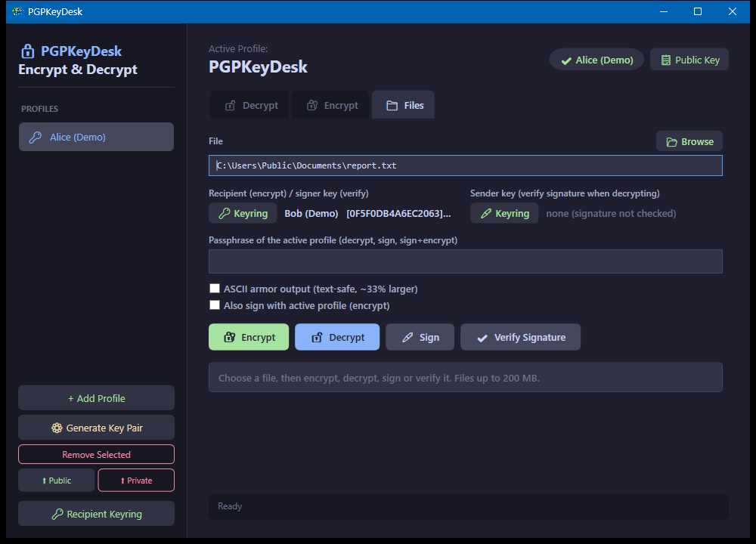Click the 'Choose a file' hint output box
The image size is (756, 544).
[466, 377]
